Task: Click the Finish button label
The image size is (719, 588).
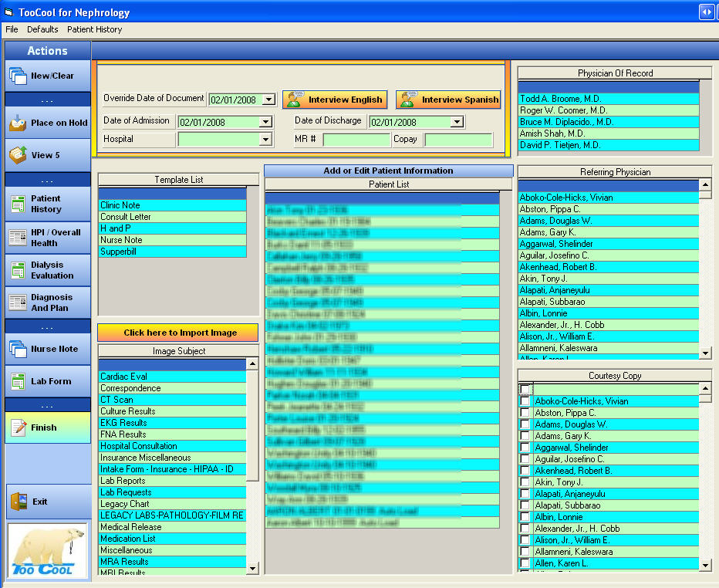Action: tap(44, 427)
